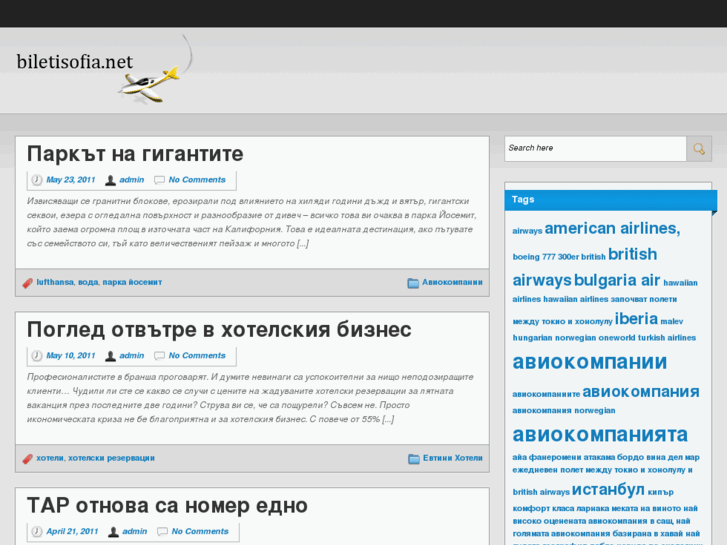The image size is (727, 545).
Task: Open the May 23, 2011 date link
Action: tap(70, 180)
